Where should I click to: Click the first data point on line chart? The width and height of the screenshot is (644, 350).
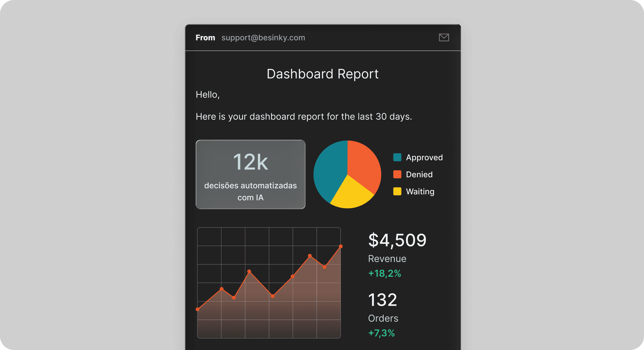[197, 309]
